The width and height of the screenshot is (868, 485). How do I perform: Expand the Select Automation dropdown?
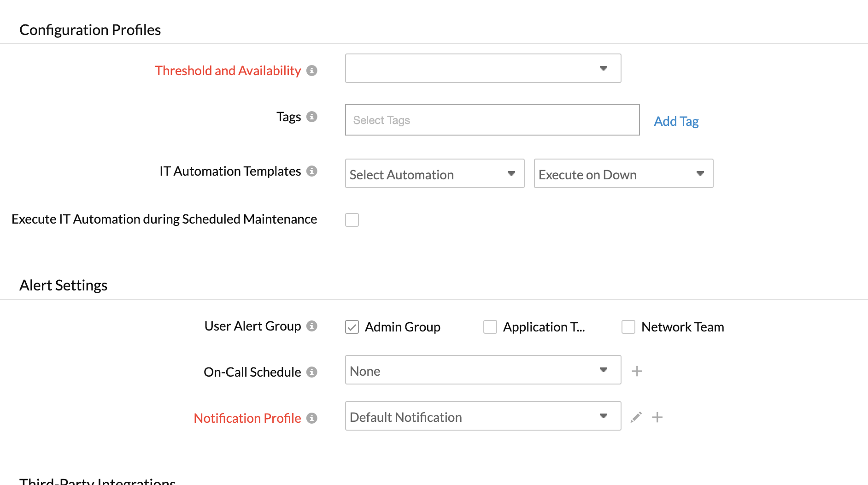[x=434, y=173]
